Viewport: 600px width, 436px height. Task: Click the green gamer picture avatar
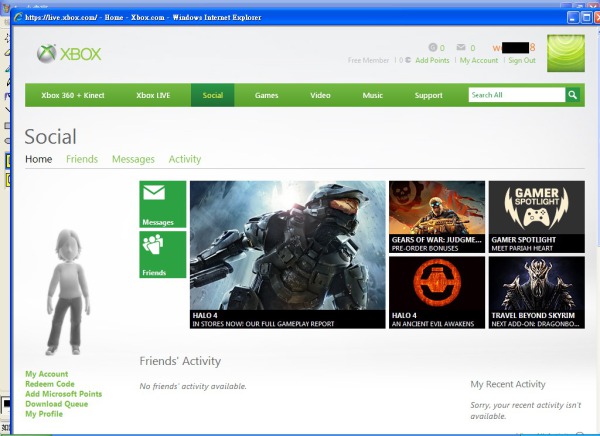point(566,54)
